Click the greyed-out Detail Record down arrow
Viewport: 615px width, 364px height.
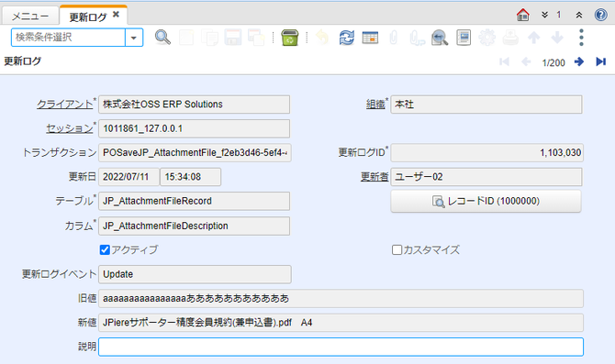(x=557, y=38)
